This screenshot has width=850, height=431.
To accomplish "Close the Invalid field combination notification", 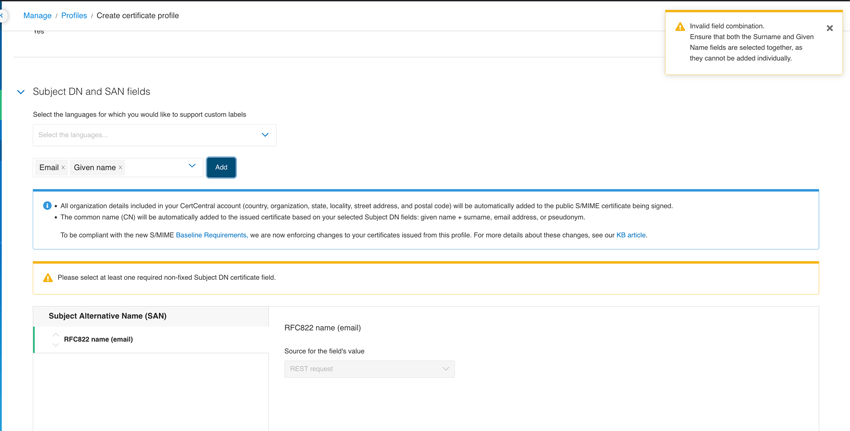I will coord(829,28).
